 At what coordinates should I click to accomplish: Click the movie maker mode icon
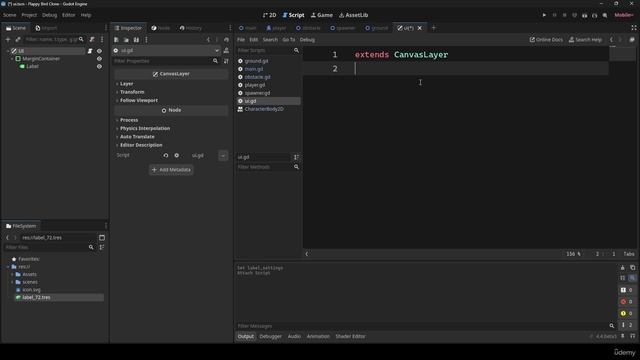point(604,15)
